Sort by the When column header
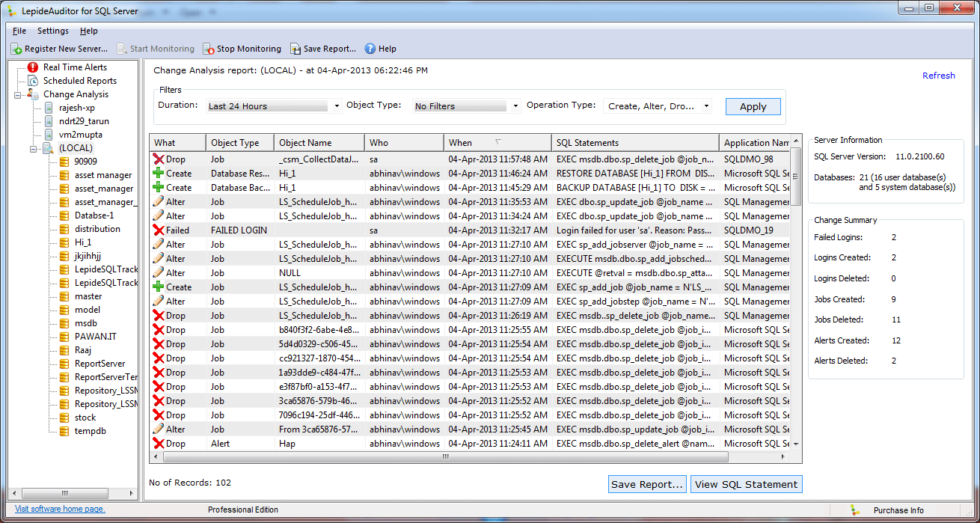The height and width of the screenshot is (523, 980). [497, 142]
